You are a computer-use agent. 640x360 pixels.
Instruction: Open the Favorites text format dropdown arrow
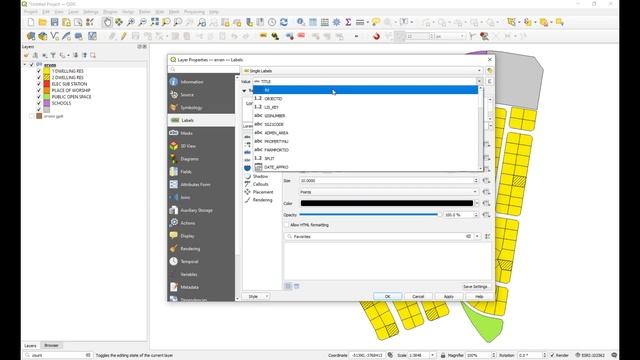[x=477, y=236]
